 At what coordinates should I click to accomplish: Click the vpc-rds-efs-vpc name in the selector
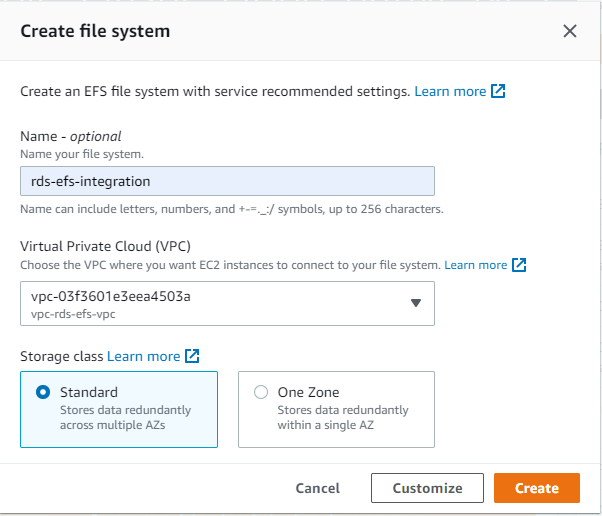tap(74, 313)
